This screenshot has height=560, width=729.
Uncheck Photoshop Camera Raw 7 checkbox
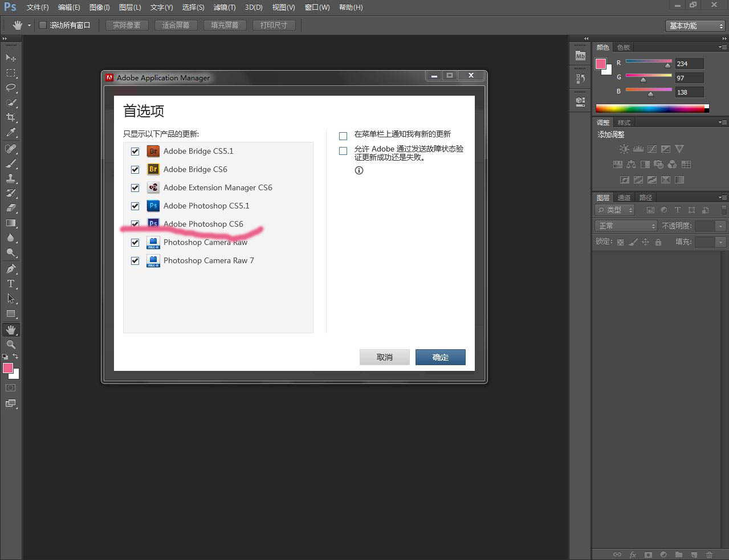(x=135, y=261)
